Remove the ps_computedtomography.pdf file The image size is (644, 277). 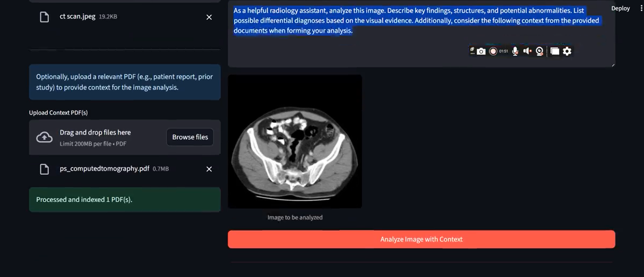tap(209, 169)
